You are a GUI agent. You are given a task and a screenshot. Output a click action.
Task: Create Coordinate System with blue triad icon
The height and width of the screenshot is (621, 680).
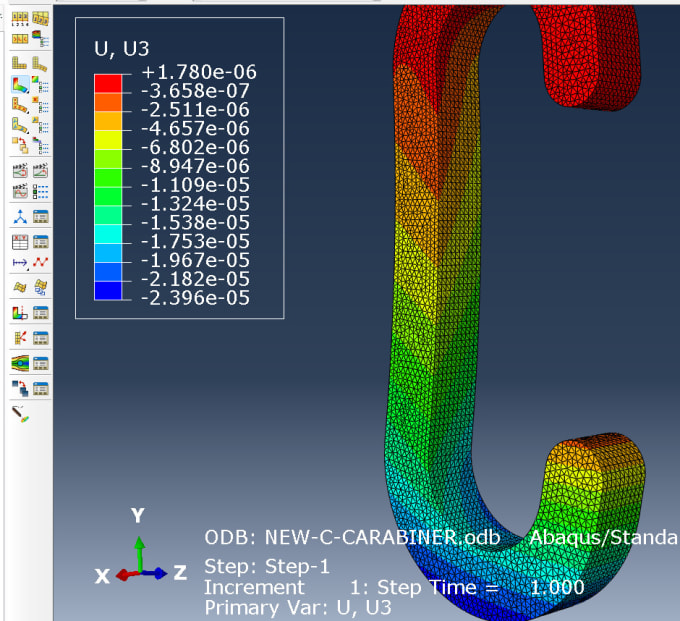point(20,216)
